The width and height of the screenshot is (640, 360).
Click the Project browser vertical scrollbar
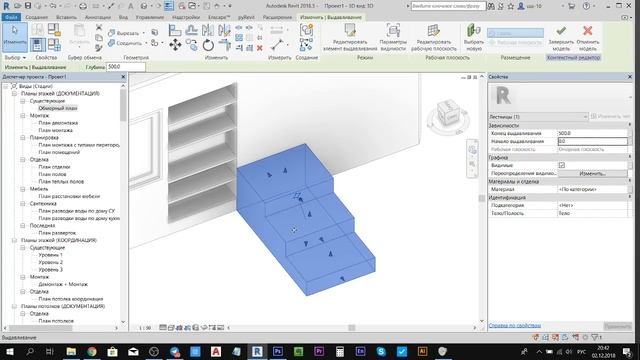click(123, 104)
